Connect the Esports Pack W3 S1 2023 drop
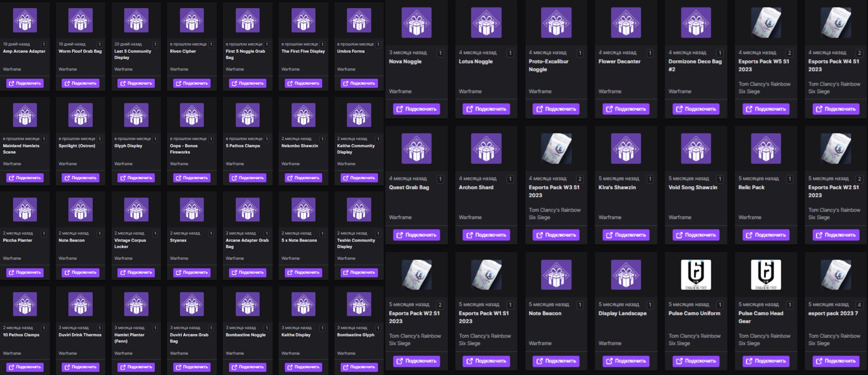868x375 pixels. tap(556, 235)
